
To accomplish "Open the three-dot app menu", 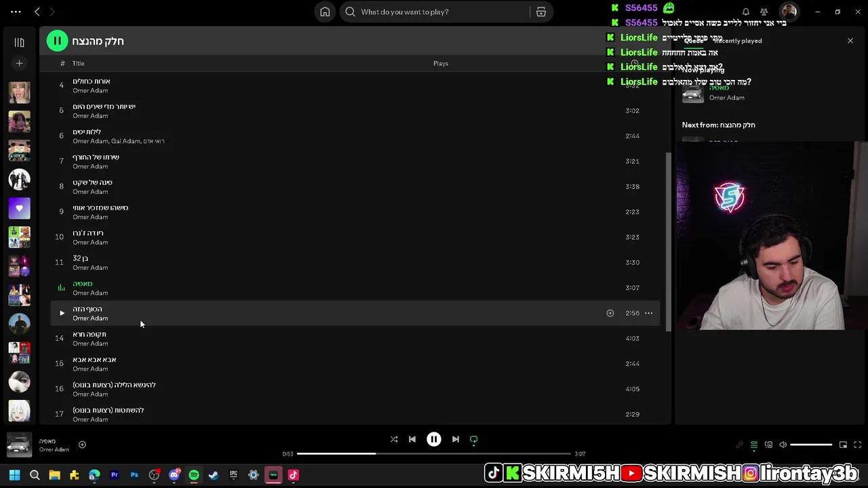I will pos(16,12).
